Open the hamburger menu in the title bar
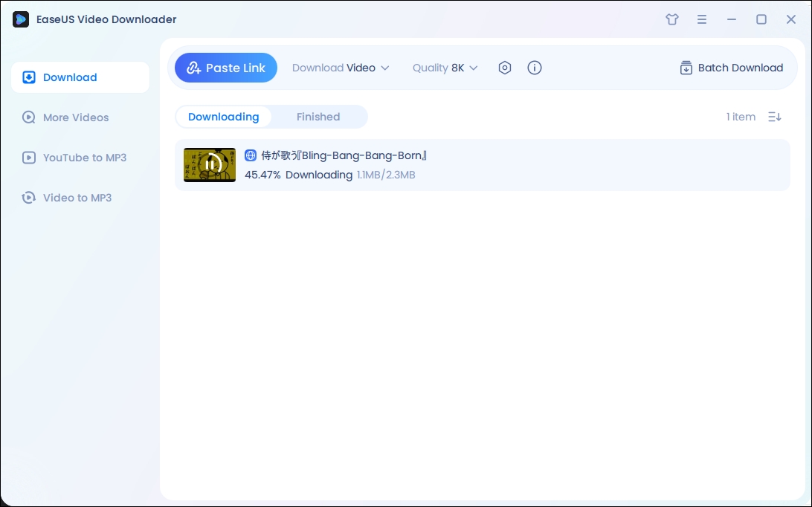Screen dimensions: 812x507 point(701,19)
